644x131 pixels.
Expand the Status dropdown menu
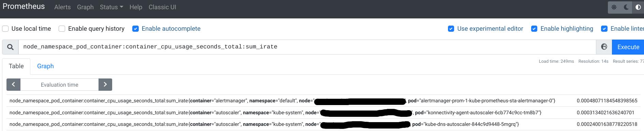click(111, 7)
